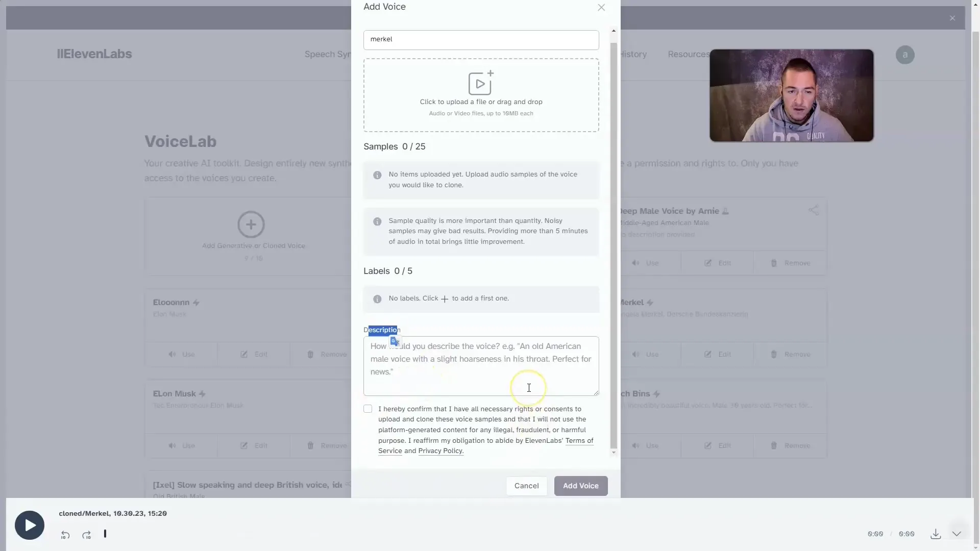Click the share icon on Deep Male Voice

tap(813, 210)
